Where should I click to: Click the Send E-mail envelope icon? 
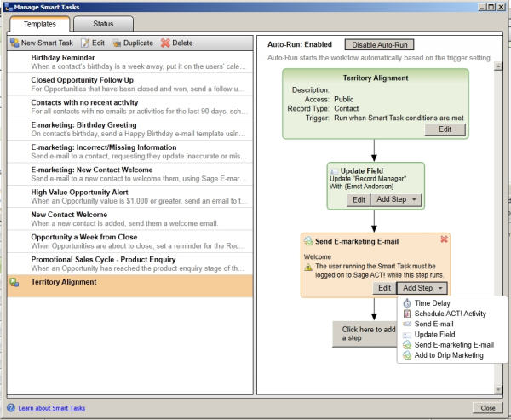[x=407, y=324]
